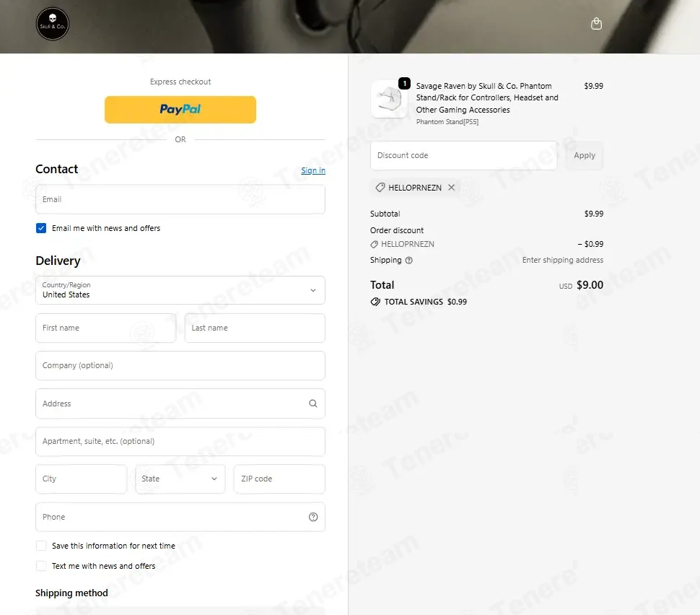Focus the First name field

point(106,328)
